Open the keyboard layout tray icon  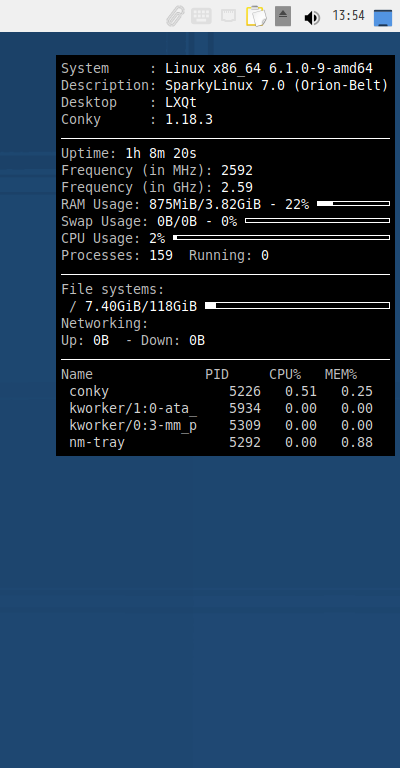[x=201, y=16]
